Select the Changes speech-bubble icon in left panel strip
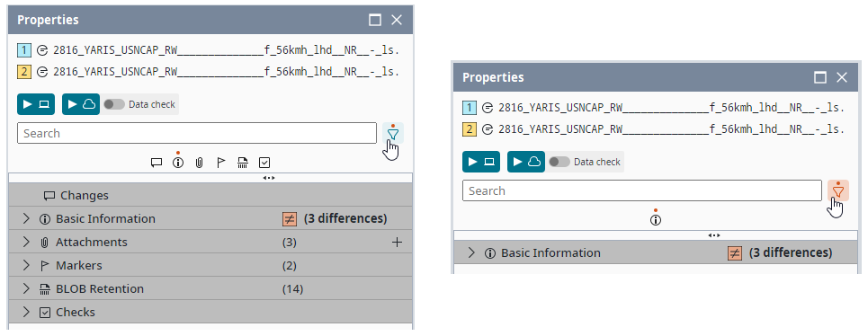This screenshot has height=336, width=868. click(157, 163)
